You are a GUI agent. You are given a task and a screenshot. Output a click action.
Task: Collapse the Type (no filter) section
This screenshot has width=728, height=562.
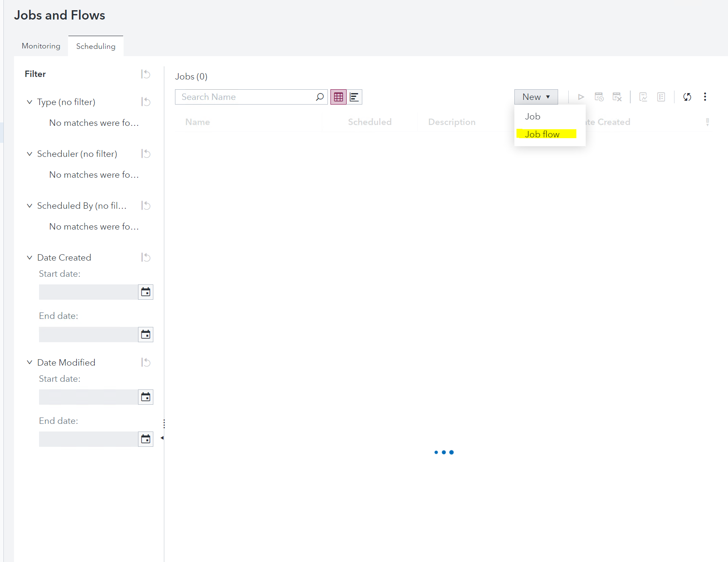tap(29, 102)
